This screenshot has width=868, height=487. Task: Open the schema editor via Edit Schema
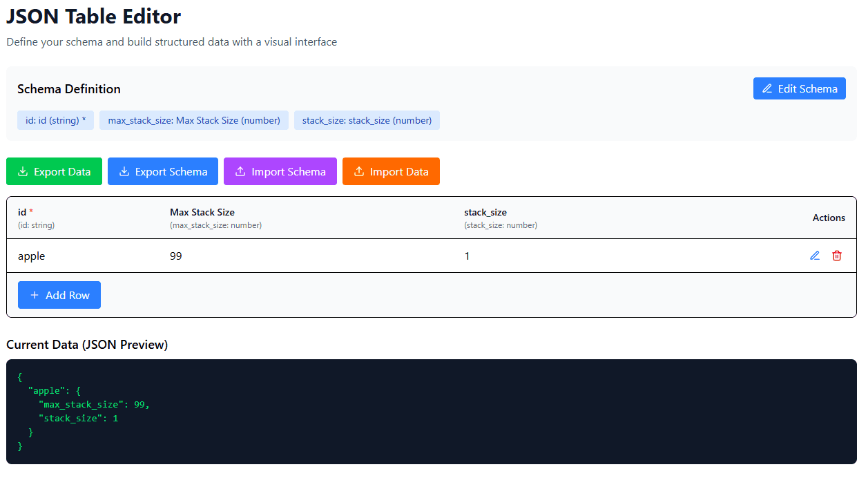tap(799, 88)
